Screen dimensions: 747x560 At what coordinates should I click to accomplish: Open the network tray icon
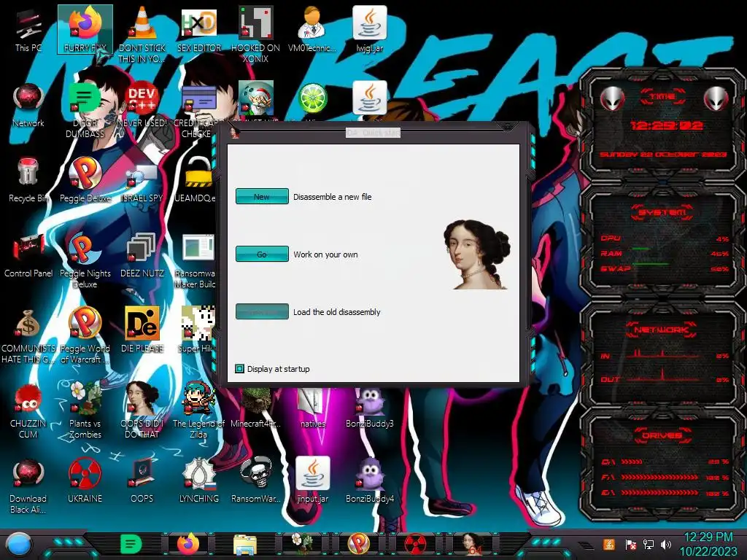point(648,544)
